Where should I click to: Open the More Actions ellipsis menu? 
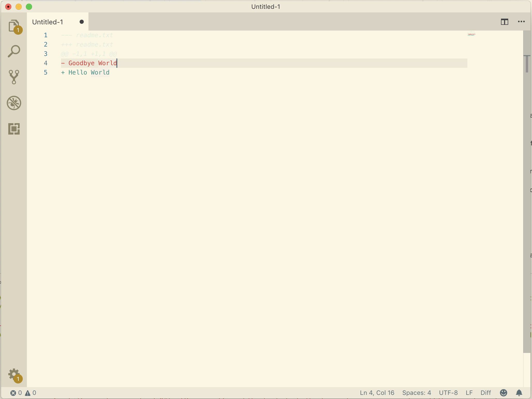tap(521, 22)
